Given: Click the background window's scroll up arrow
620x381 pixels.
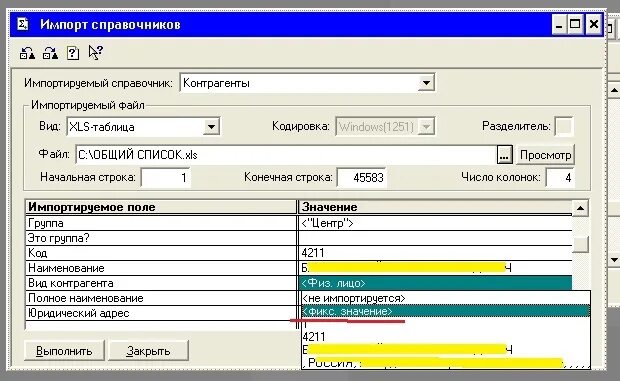Looking at the screenshot, I should (x=614, y=91).
